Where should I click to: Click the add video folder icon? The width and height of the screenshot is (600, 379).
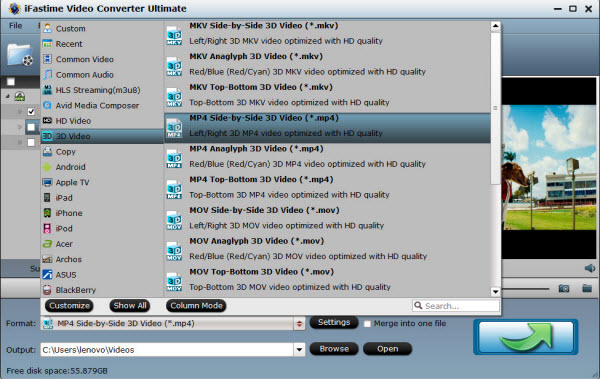20,55
